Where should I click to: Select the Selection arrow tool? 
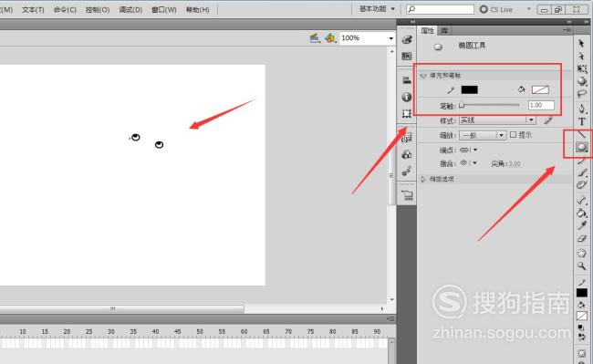(582, 44)
